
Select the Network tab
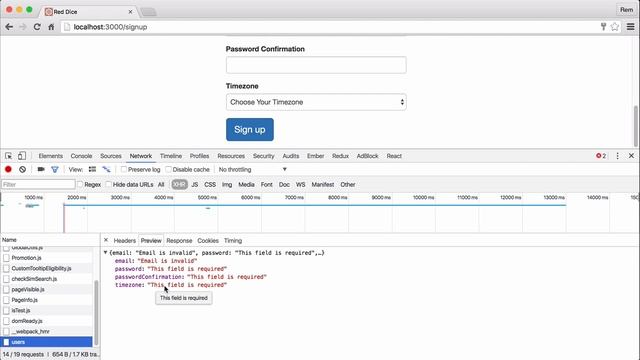pyautogui.click(x=141, y=156)
